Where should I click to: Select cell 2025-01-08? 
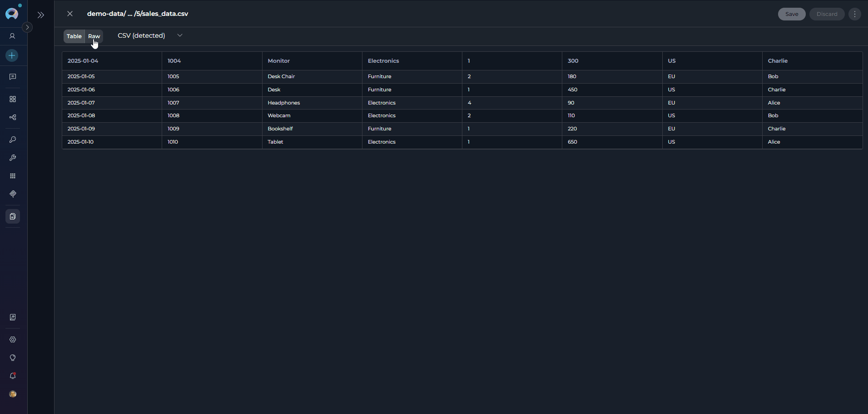click(x=112, y=116)
